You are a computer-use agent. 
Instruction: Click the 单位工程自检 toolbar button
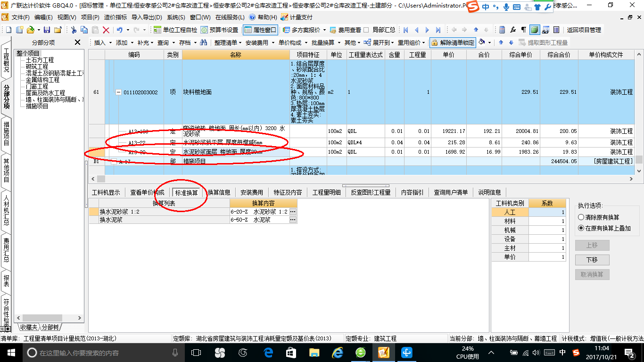(x=176, y=30)
